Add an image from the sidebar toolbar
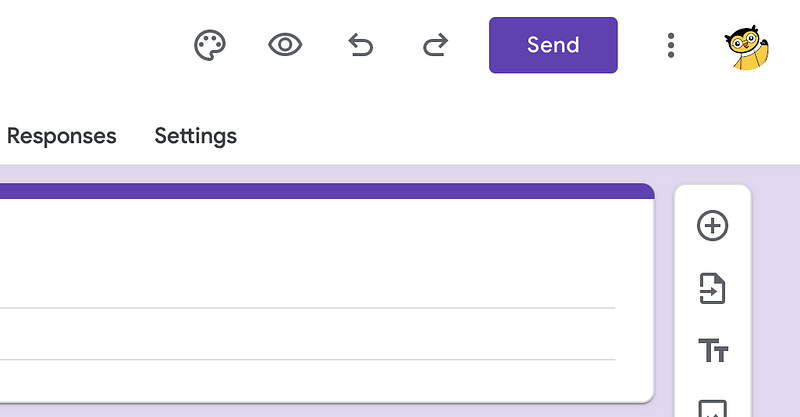Viewport: 800px width, 417px height. (x=712, y=409)
